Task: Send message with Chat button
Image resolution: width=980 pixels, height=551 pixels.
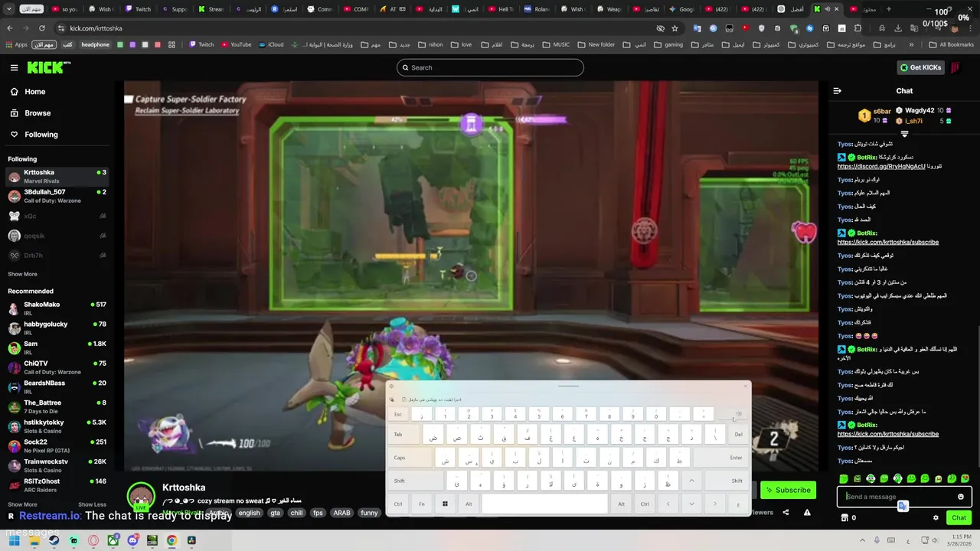Action: 959,518
